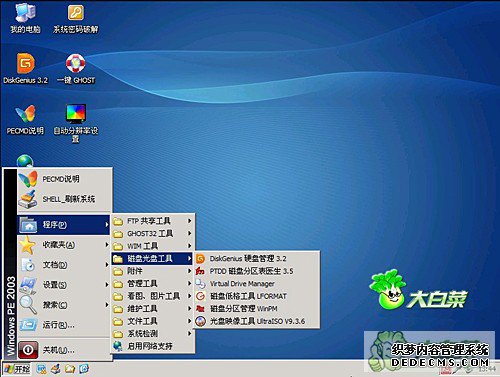The width and height of the screenshot is (500, 377).
Task: Expand the 文档(D) submenu arrow
Action: [x=107, y=265]
